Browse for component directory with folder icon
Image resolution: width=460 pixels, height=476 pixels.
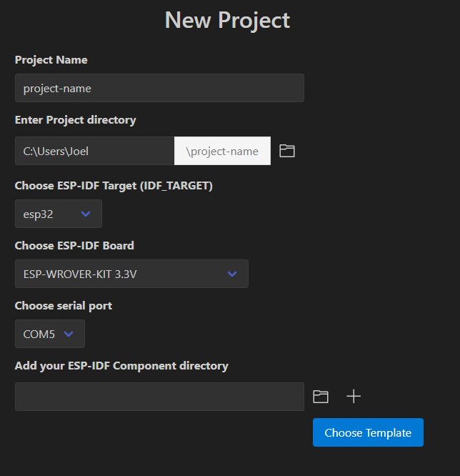coord(321,397)
